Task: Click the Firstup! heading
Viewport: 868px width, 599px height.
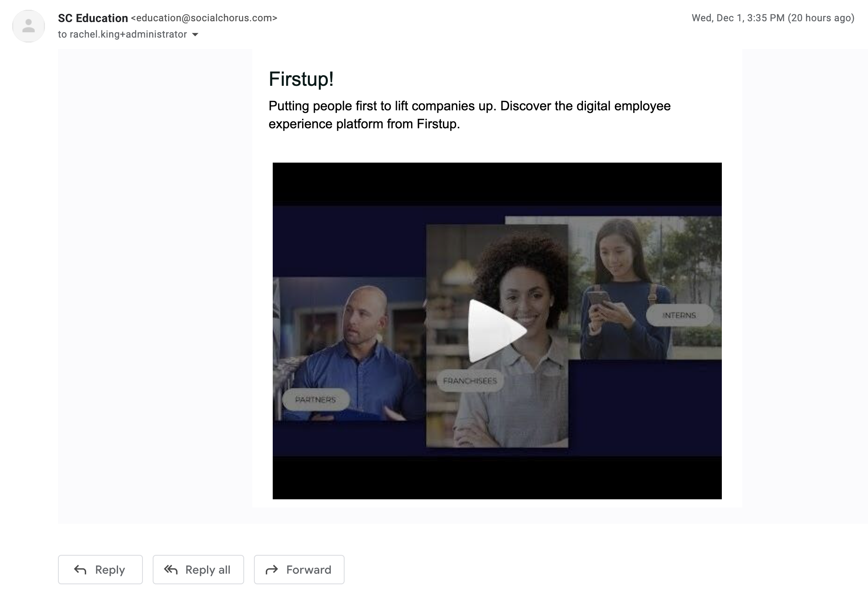Action: tap(301, 79)
